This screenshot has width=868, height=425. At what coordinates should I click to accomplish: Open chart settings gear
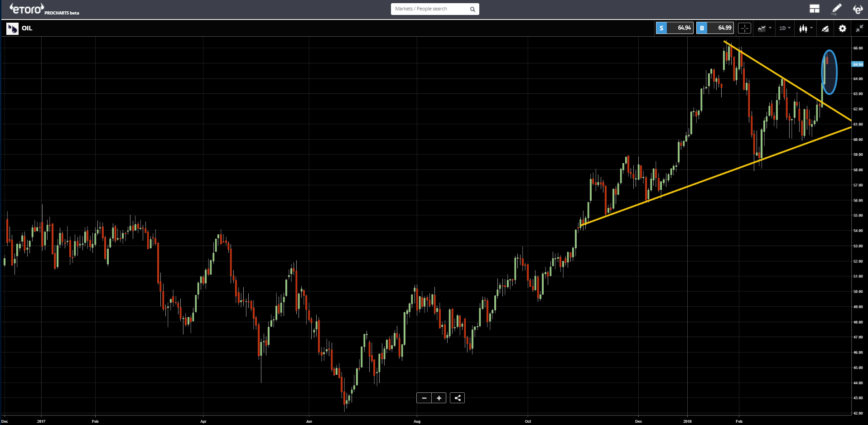coord(842,29)
